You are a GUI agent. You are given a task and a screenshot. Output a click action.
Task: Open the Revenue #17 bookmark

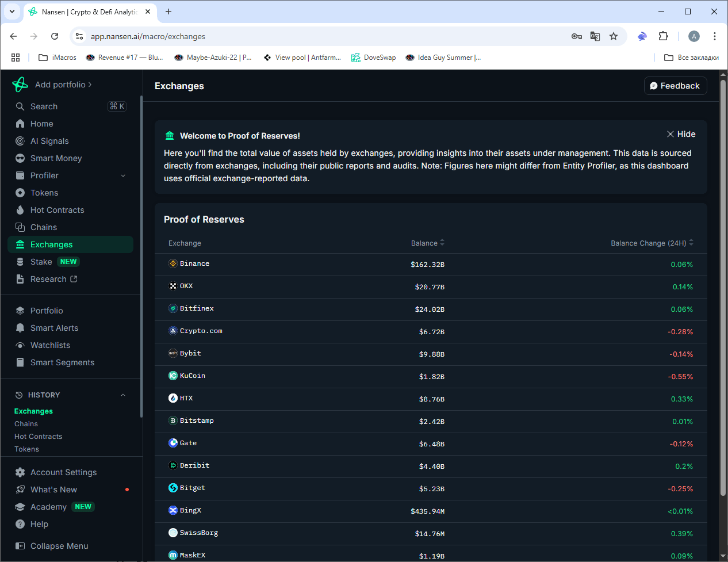(x=124, y=58)
